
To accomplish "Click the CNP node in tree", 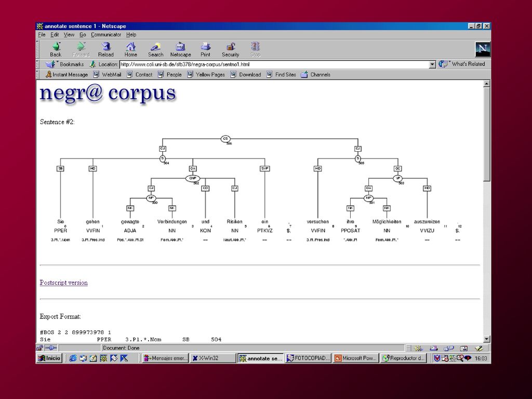I will (193, 178).
